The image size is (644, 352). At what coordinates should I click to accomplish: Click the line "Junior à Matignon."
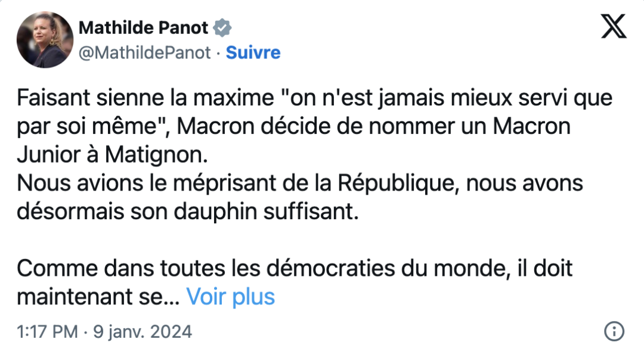pyautogui.click(x=114, y=155)
